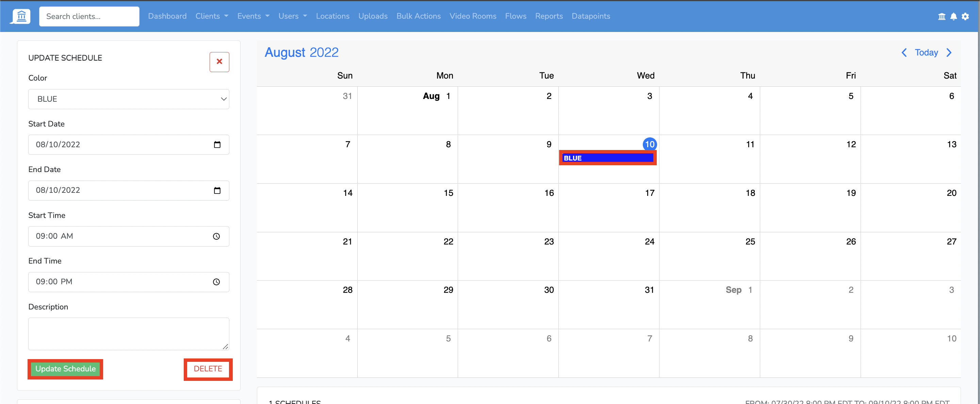Screen dimensions: 980x404
Task: Click the DELETE button
Action: (208, 369)
